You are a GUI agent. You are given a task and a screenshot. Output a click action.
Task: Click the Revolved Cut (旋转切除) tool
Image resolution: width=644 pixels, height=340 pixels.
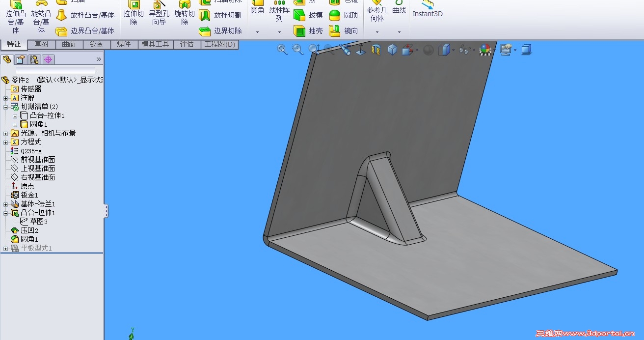pos(185,14)
